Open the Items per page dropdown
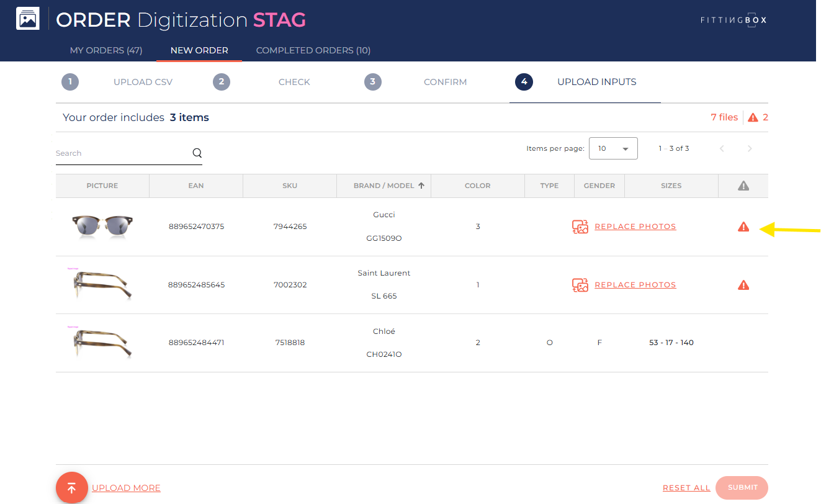821x504 pixels. (613, 148)
